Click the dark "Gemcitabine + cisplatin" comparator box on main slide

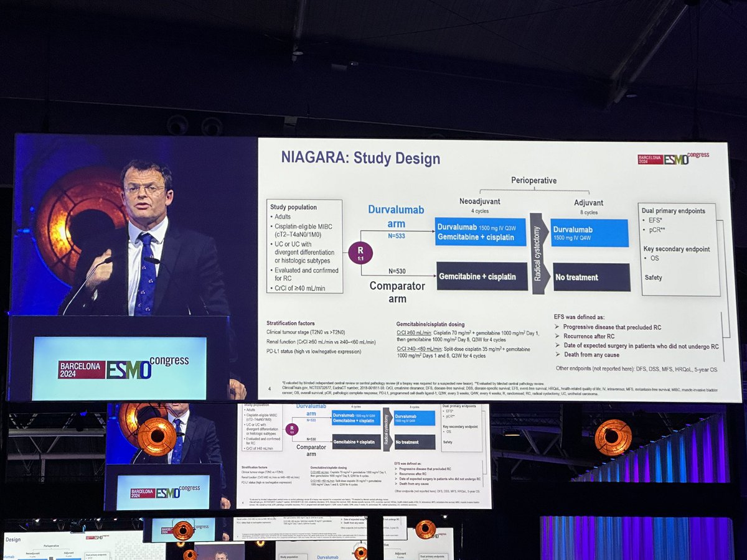[481, 276]
